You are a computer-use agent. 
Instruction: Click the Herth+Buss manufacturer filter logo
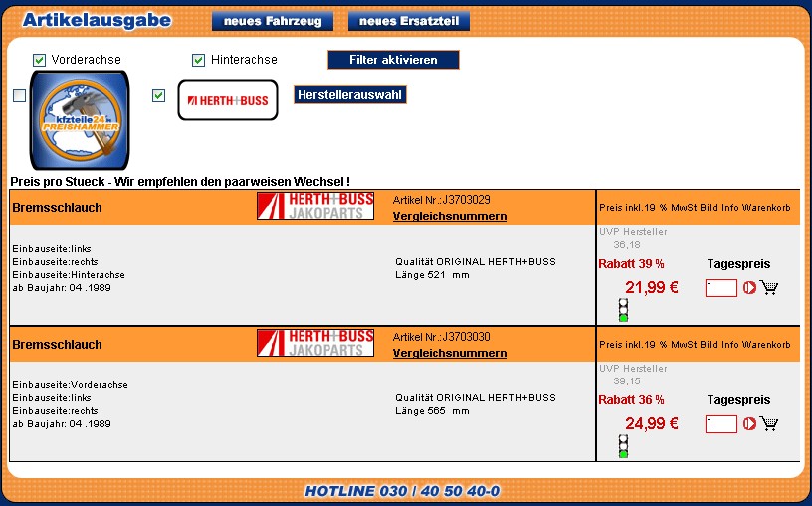(228, 100)
